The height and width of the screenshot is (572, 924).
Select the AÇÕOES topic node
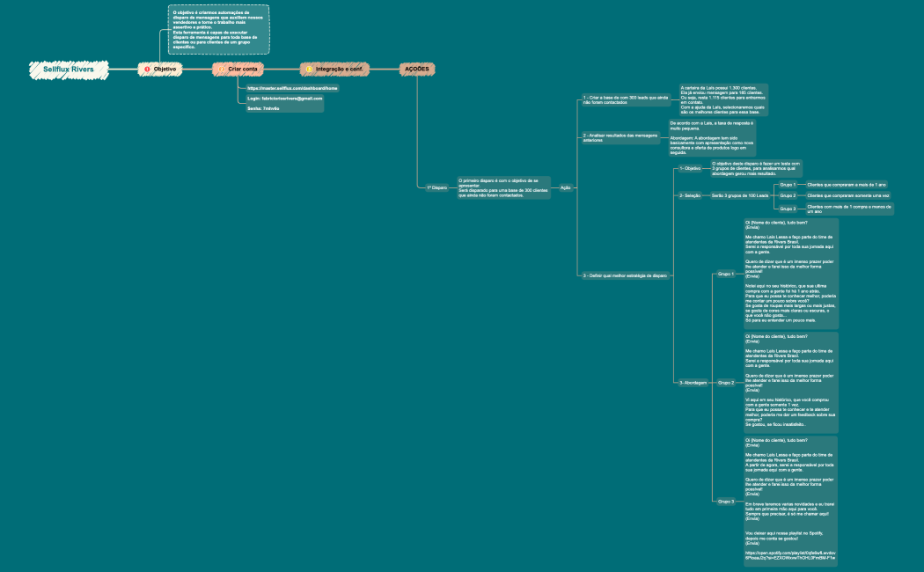point(416,69)
